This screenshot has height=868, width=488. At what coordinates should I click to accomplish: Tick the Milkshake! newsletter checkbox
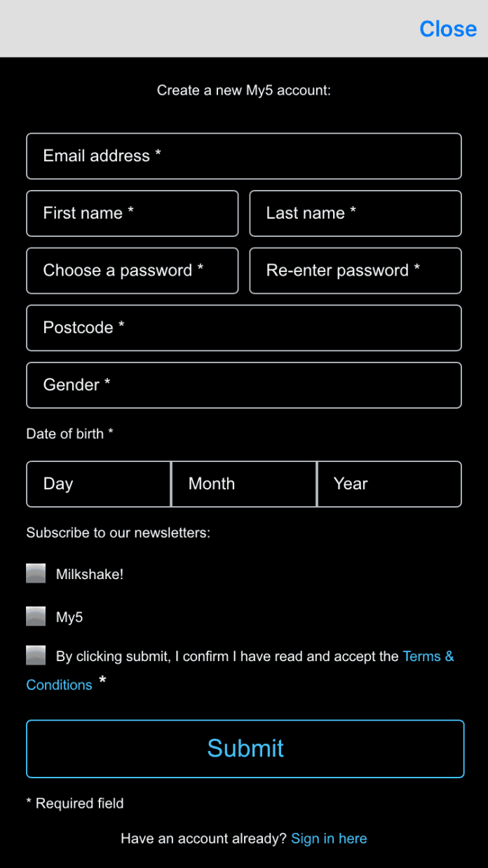[x=36, y=574]
